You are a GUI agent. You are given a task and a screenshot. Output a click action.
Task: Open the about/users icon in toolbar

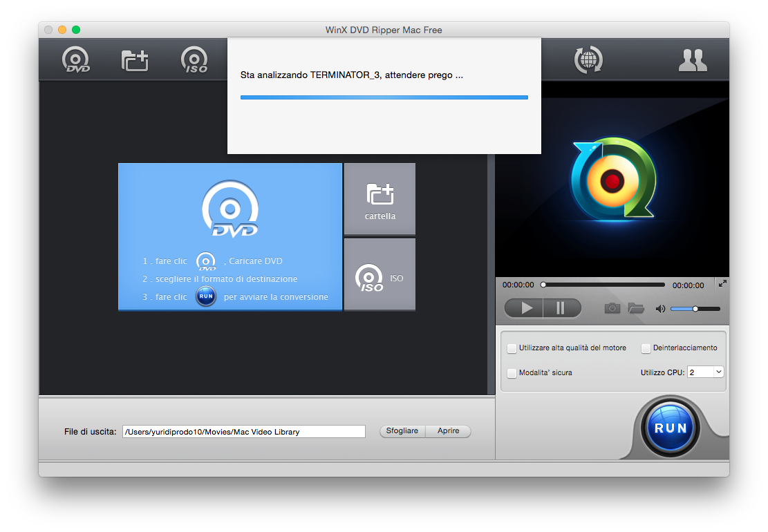(693, 60)
